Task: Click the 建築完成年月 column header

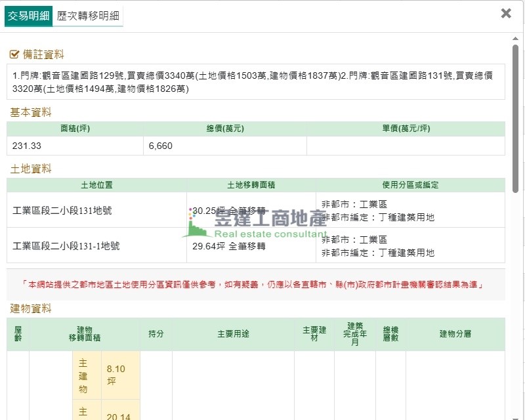Action: coord(354,334)
